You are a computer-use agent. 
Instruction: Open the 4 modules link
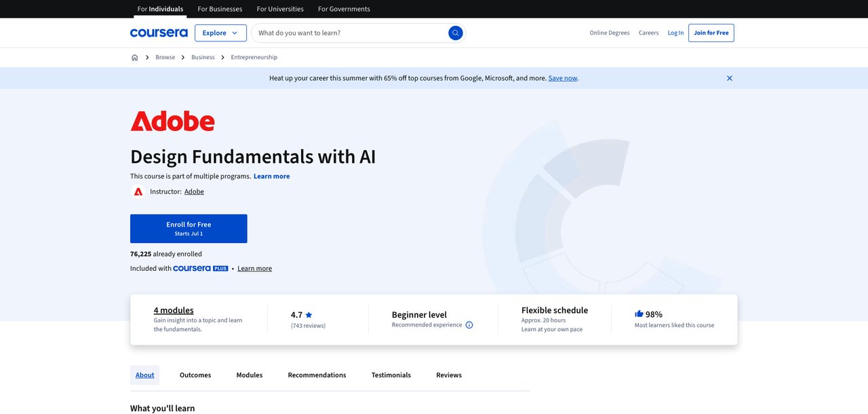[174, 310]
